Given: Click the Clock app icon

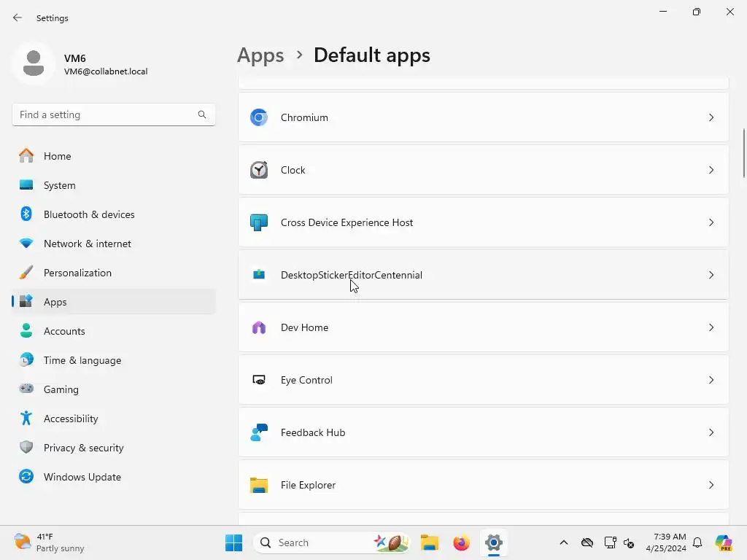Looking at the screenshot, I should point(259,170).
